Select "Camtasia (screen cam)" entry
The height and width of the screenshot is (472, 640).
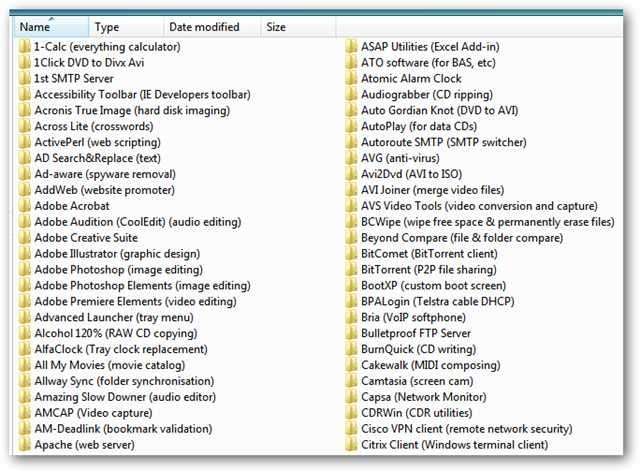417,381
